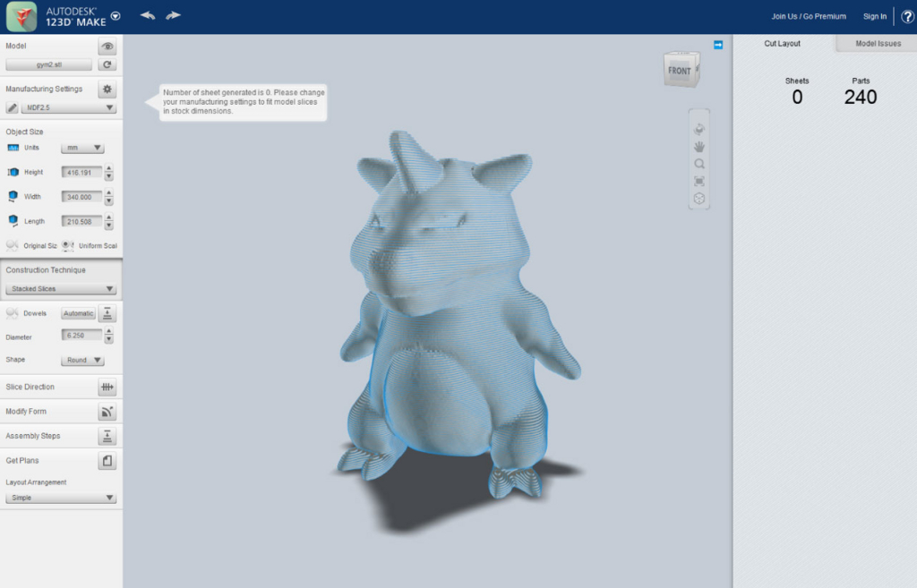Click the Manufacturing Settings label
This screenshot has width=917, height=588.
[44, 89]
